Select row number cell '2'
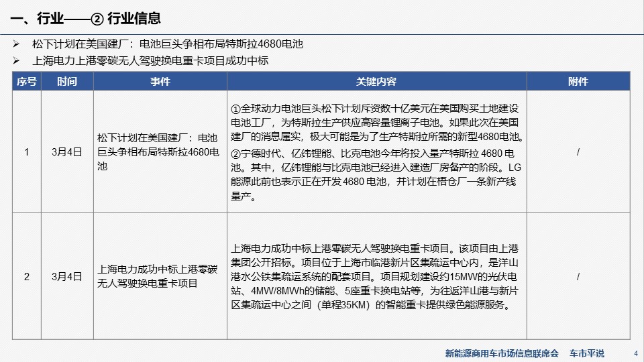The image size is (644, 362). pyautogui.click(x=27, y=277)
